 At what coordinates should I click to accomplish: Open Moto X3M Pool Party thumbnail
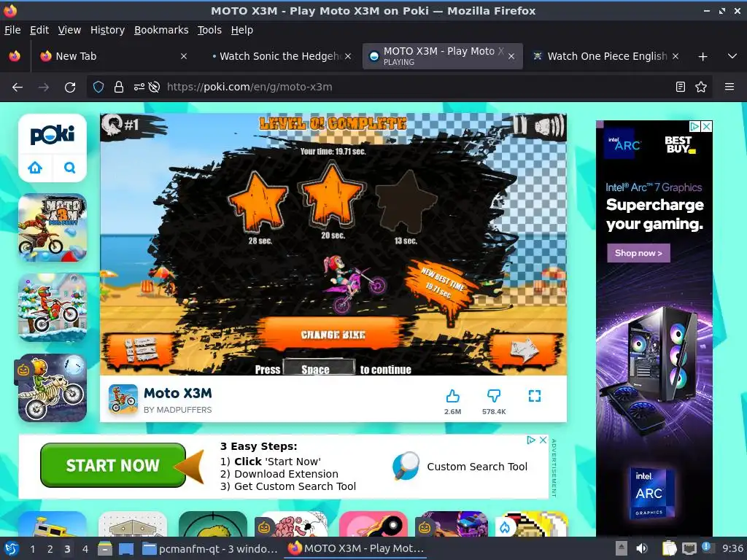(53, 227)
